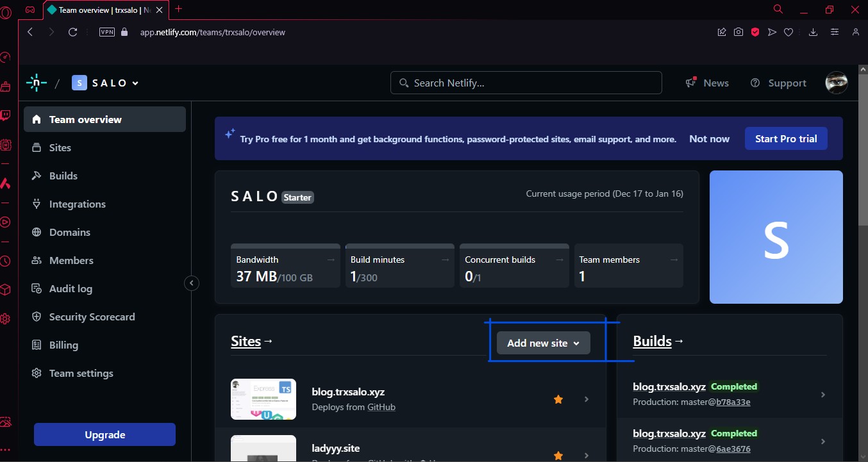Open second blog.trxsalo.xyz build chevron
The height and width of the screenshot is (462, 868).
[823, 441]
